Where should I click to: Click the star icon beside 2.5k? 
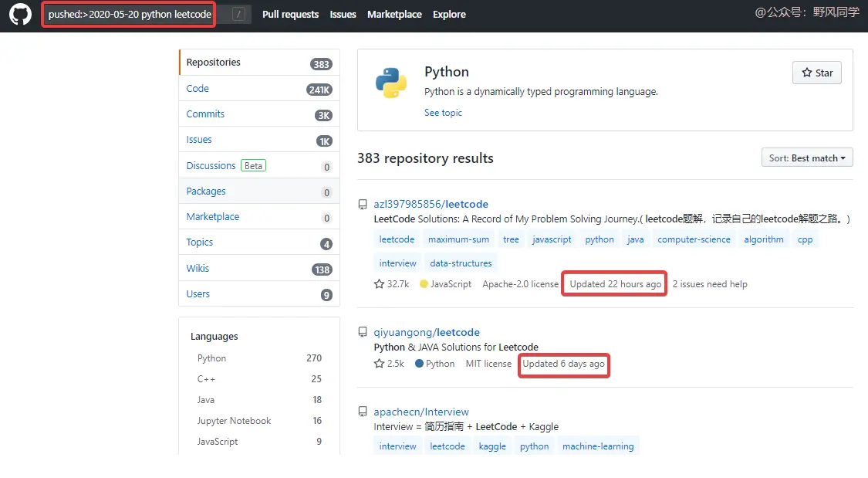point(379,364)
